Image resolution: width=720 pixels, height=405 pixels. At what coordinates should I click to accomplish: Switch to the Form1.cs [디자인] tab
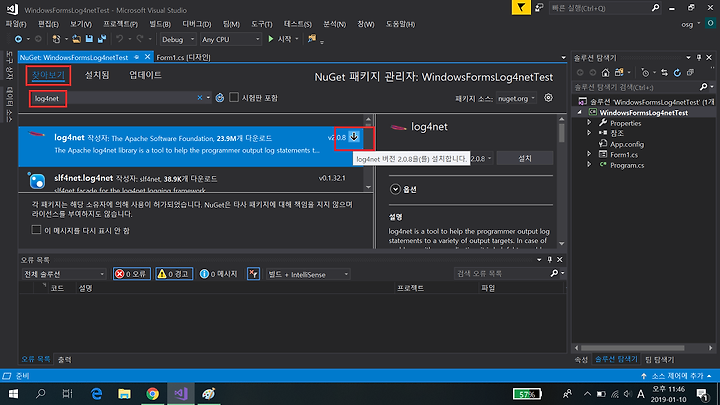(183, 57)
